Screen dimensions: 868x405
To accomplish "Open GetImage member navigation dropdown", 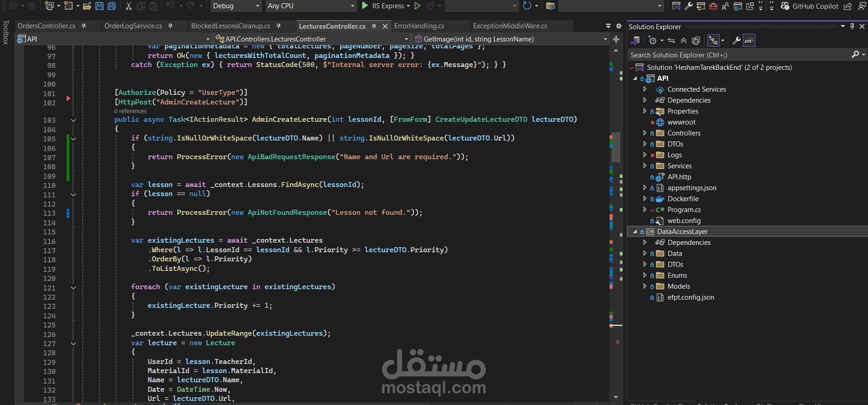I will [x=510, y=39].
